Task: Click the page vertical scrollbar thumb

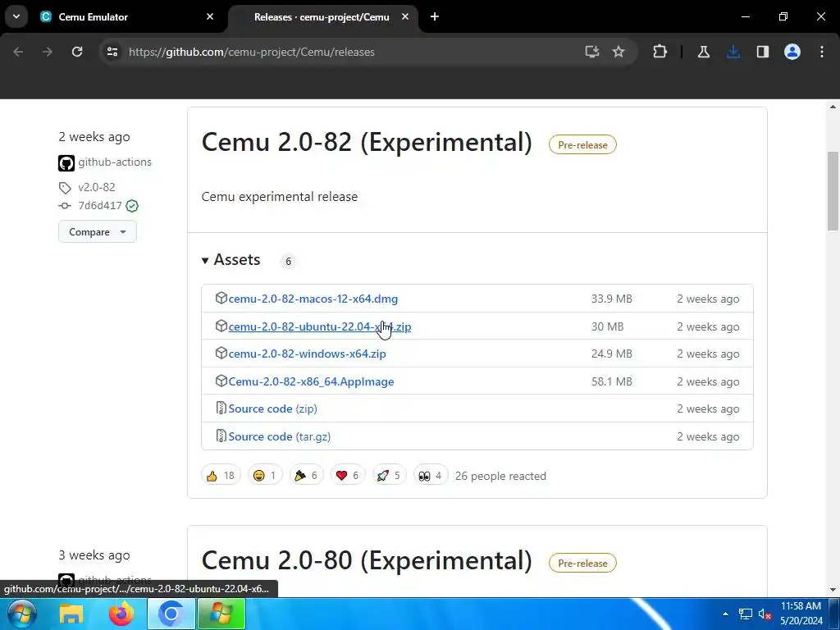Action: point(833,191)
